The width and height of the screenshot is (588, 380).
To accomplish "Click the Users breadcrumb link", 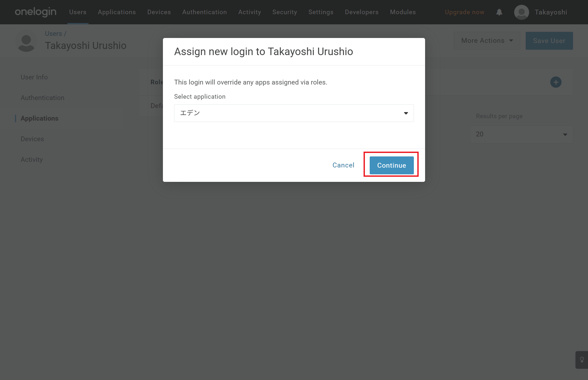I will coord(54,34).
